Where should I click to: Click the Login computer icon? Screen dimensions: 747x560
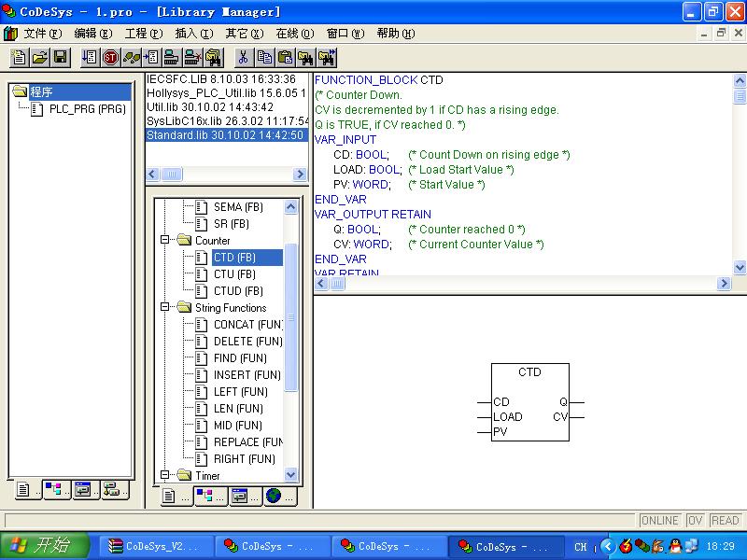pos(172,58)
